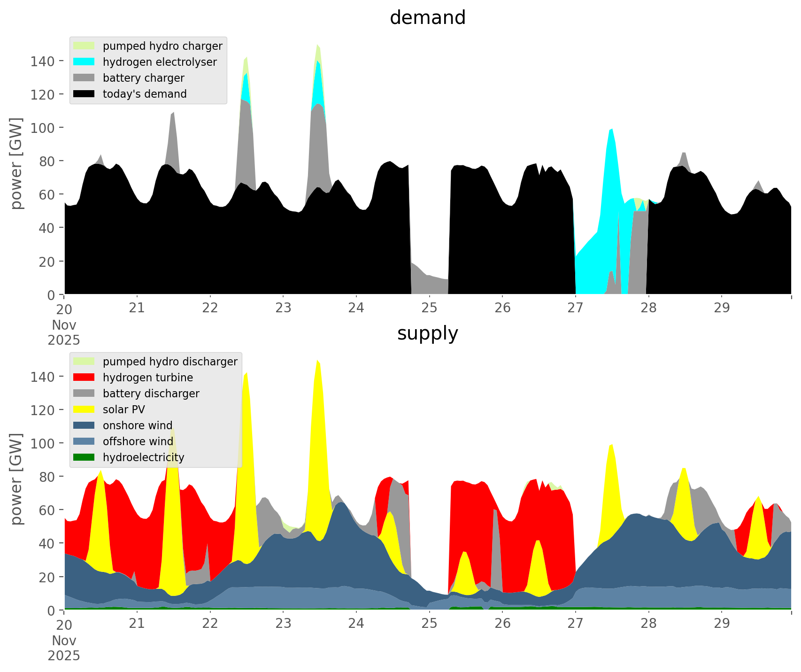
Task: Click the 25 date tick on demand chart
Action: tap(429, 309)
